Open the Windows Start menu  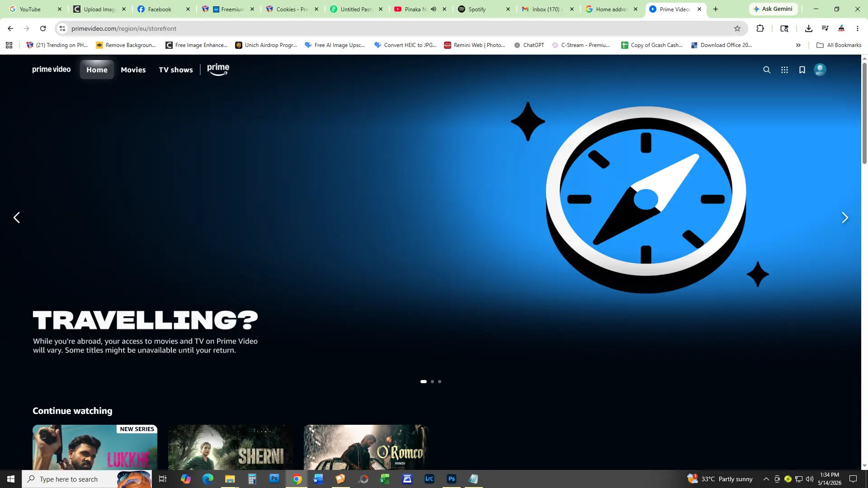coord(11,479)
